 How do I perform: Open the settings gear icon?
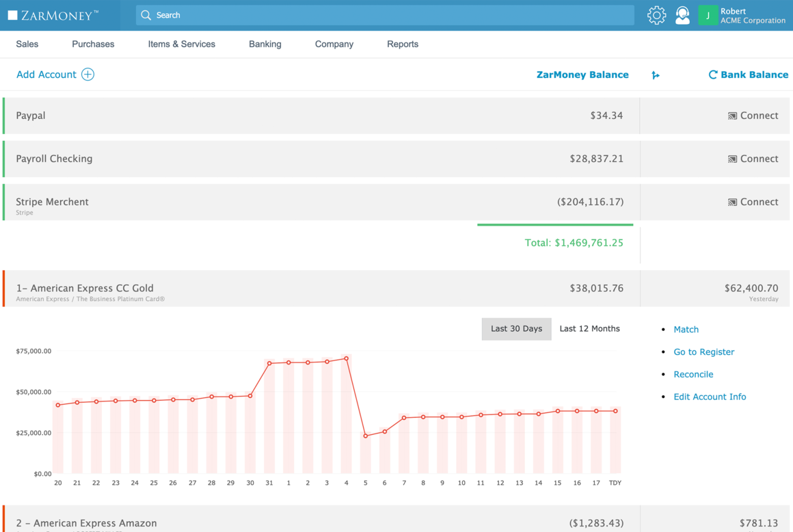point(656,15)
